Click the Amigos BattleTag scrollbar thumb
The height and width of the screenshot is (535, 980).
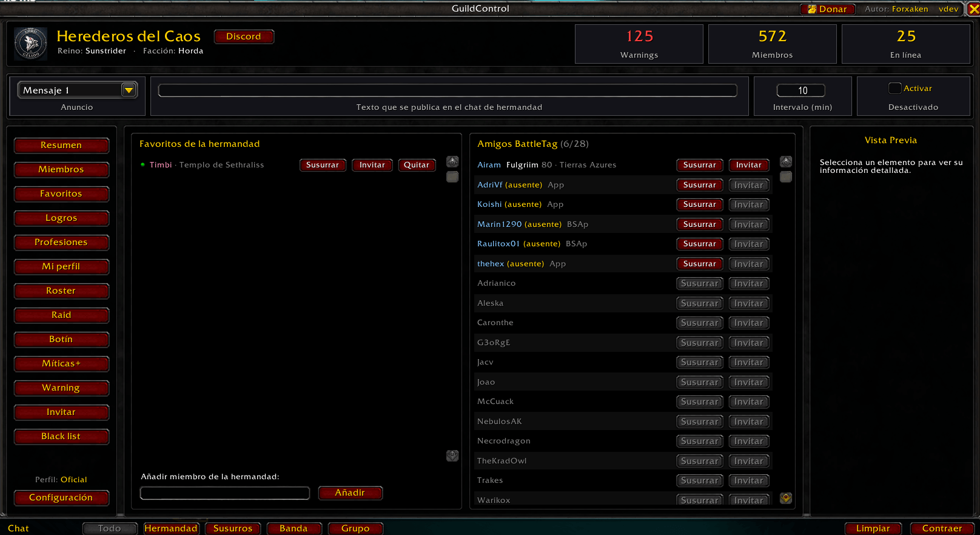786,177
